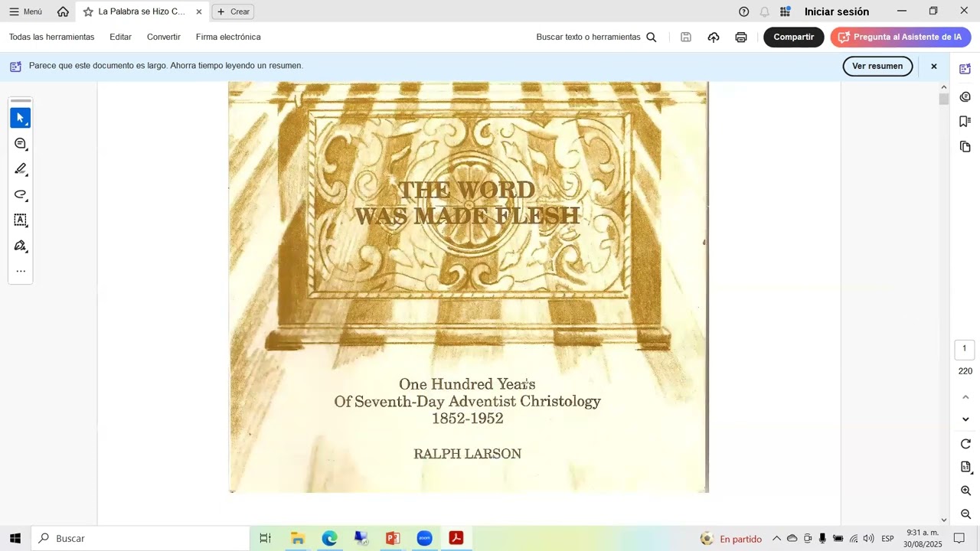This screenshot has height=551, width=980.
Task: Choose the selection arrow tool
Action: [x=21, y=118]
